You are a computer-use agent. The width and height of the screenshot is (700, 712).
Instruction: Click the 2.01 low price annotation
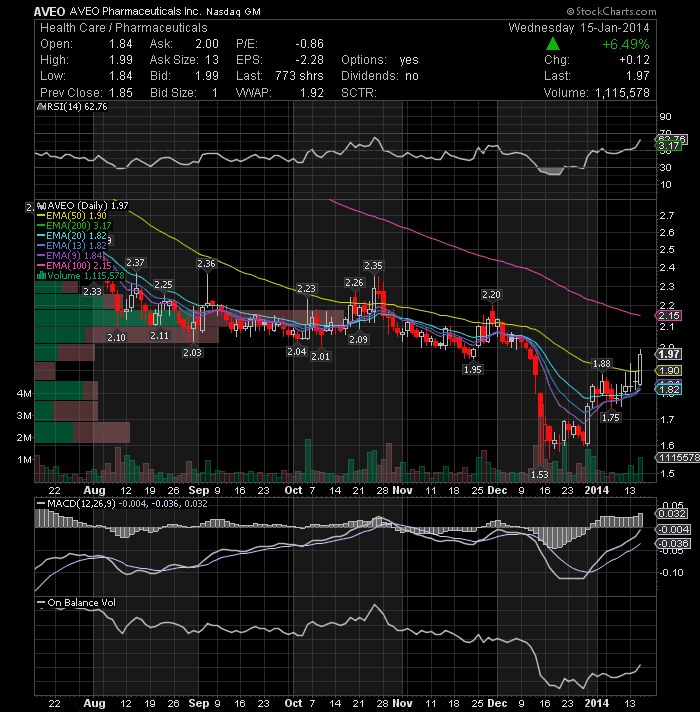(320, 357)
